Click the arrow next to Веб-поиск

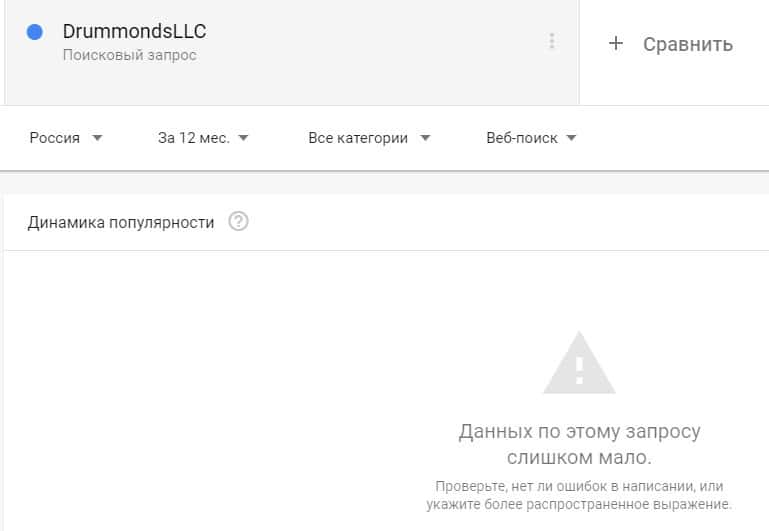click(x=571, y=138)
